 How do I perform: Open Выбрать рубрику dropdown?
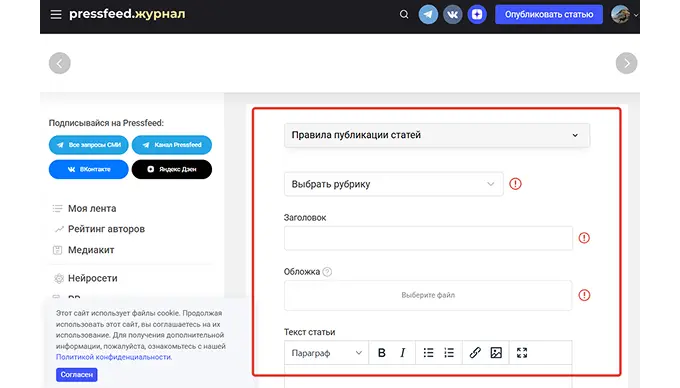[x=393, y=184]
